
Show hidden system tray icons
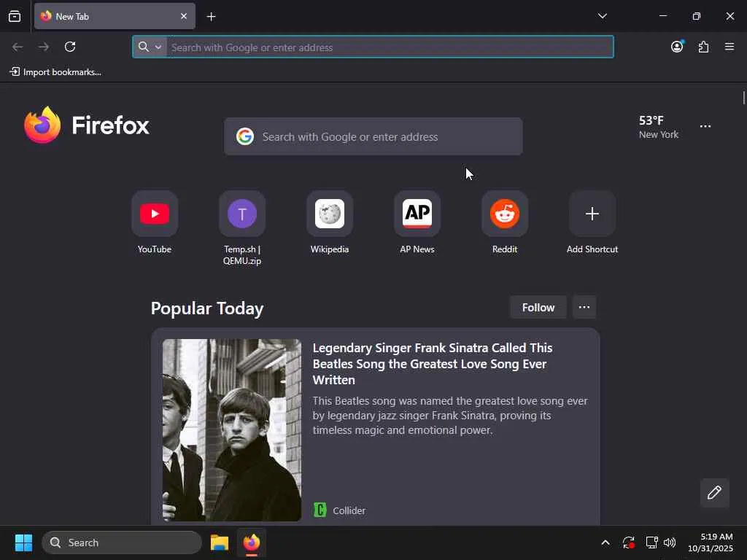(605, 542)
